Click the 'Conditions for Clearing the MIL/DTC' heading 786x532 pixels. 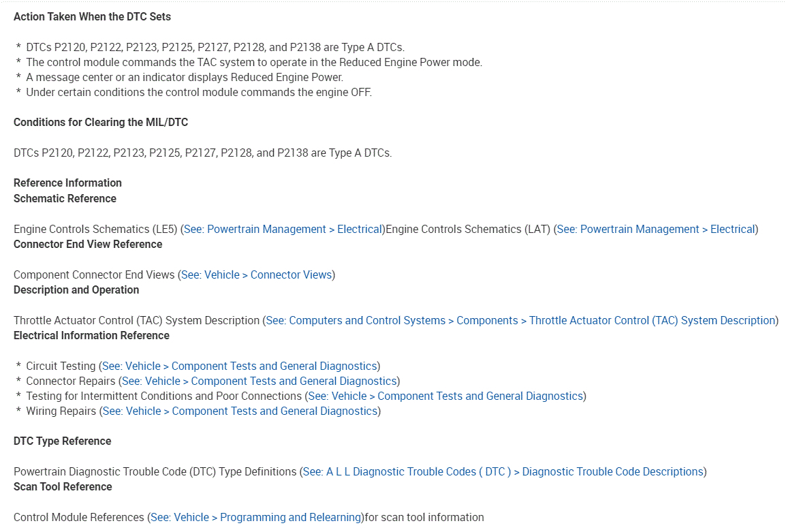[x=101, y=123]
